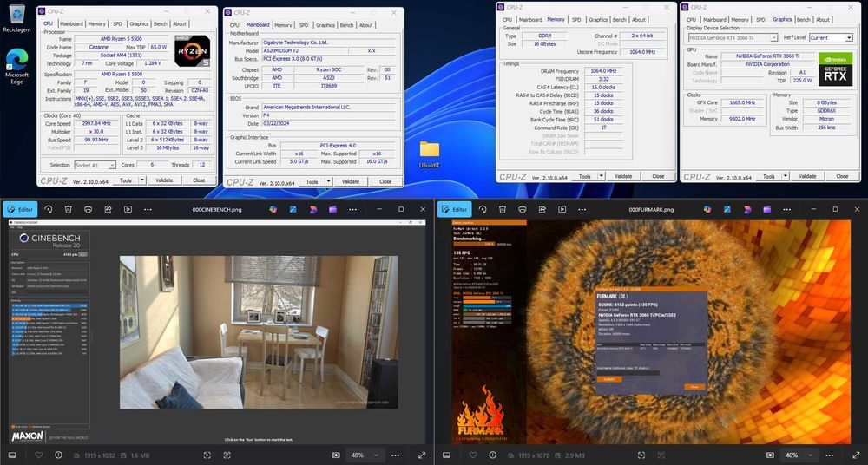Toggle the filmstrip in the FURMARK photo window
Screen dimensions: 868x465
(x=447, y=455)
